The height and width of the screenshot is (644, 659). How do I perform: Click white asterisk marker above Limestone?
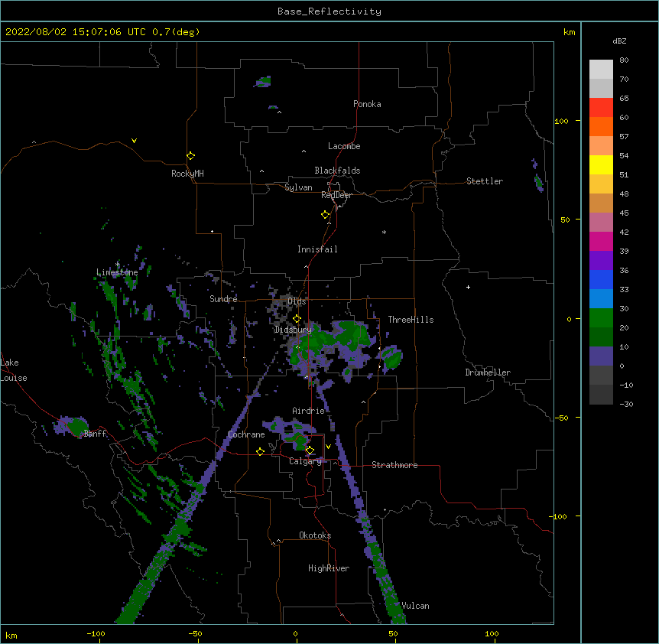[117, 265]
